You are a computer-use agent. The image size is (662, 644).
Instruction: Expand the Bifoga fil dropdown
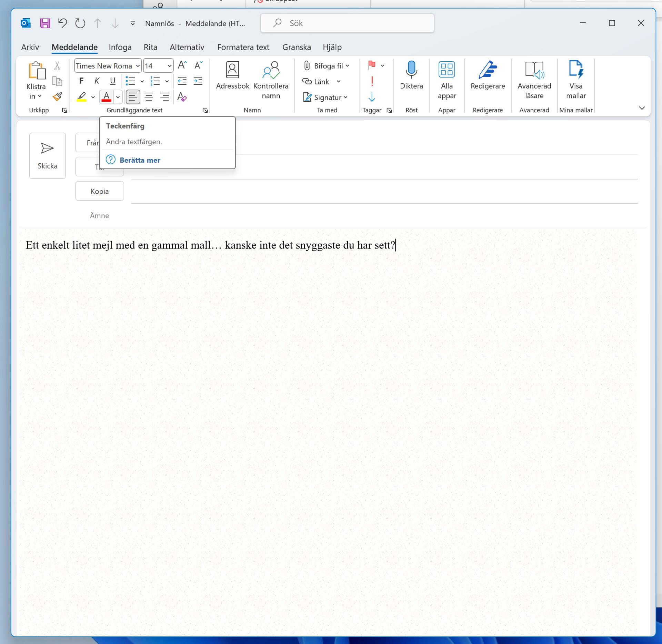347,65
